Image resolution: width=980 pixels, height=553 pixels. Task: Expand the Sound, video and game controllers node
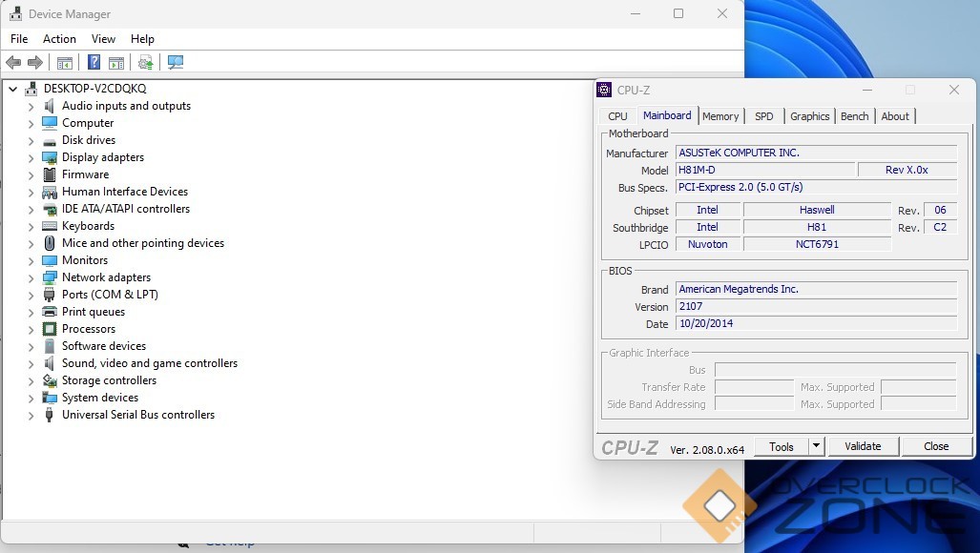click(31, 364)
